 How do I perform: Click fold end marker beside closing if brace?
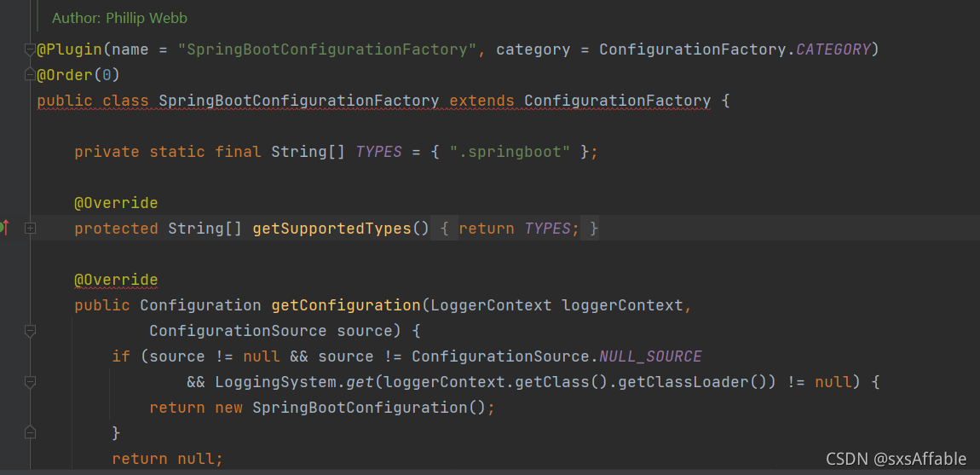tap(30, 432)
